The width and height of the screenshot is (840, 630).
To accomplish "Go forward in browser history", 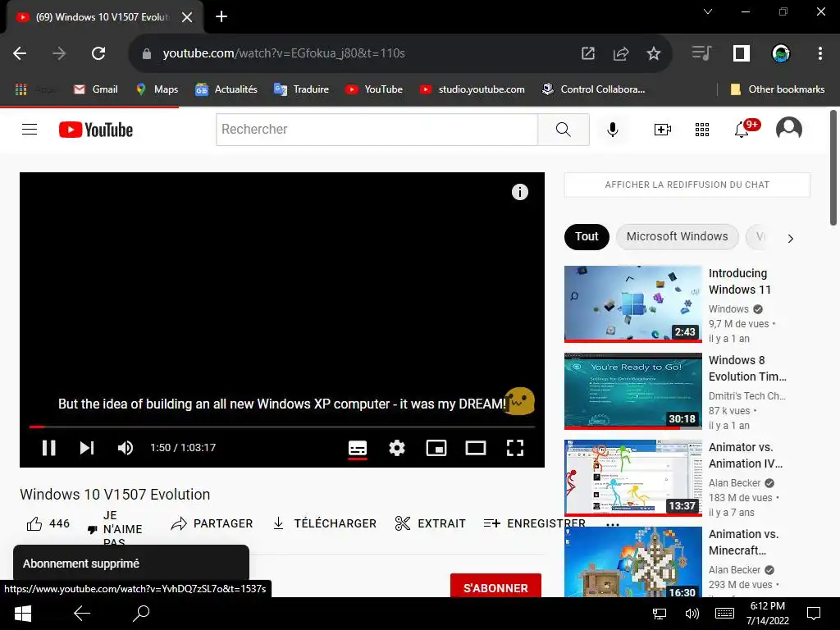I will click(x=59, y=53).
